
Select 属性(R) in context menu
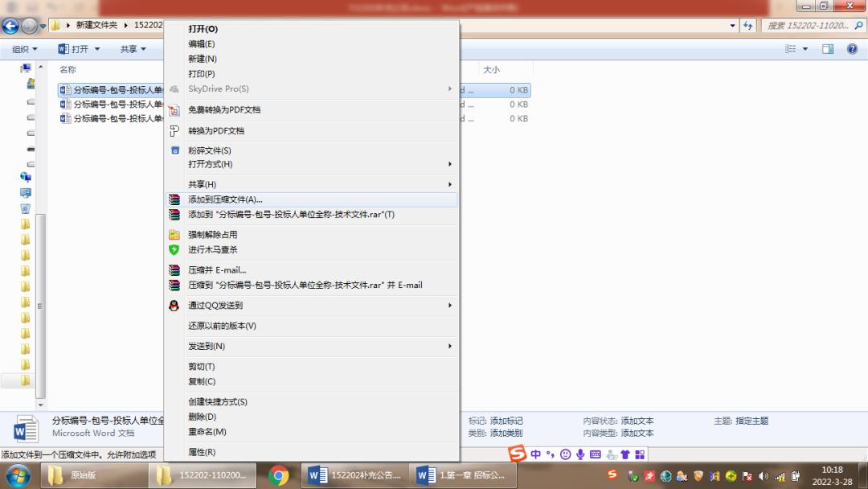click(x=202, y=452)
